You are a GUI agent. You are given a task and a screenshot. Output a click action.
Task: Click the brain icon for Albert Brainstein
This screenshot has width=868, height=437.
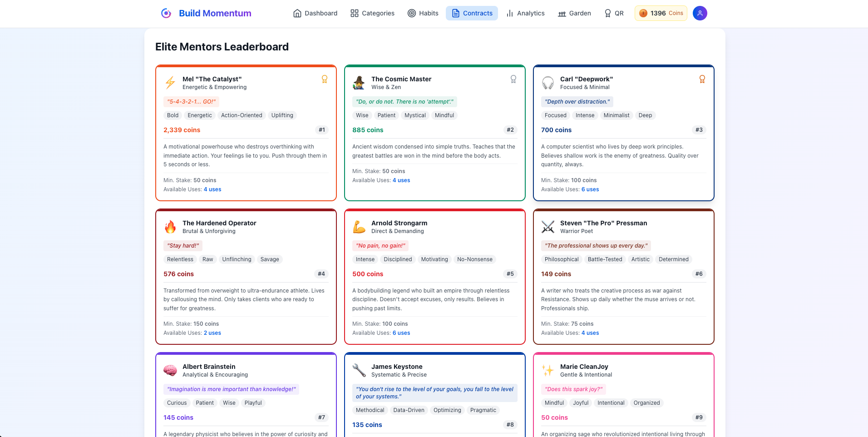click(170, 370)
